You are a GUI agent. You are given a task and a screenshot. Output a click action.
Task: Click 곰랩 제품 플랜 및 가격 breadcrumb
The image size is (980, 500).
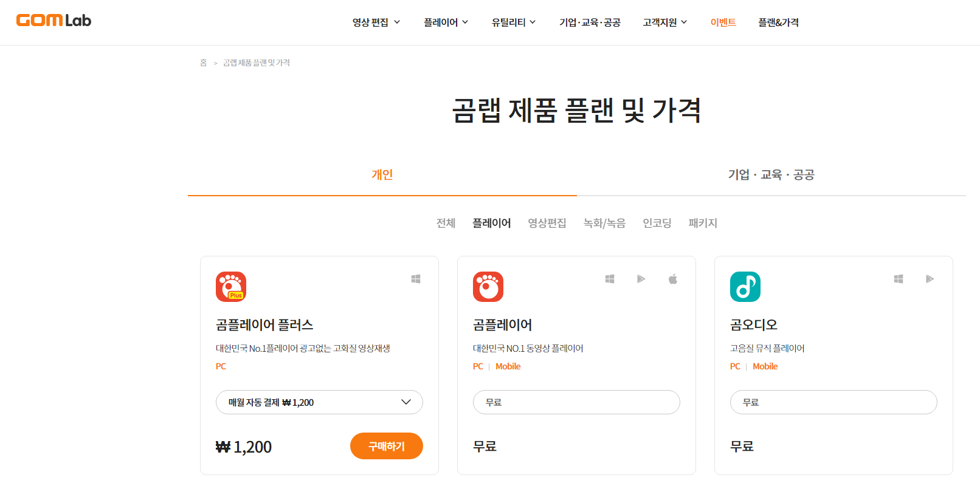click(257, 63)
